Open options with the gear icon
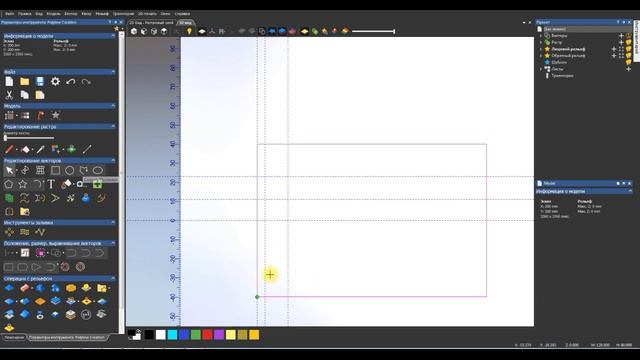 tap(55, 82)
